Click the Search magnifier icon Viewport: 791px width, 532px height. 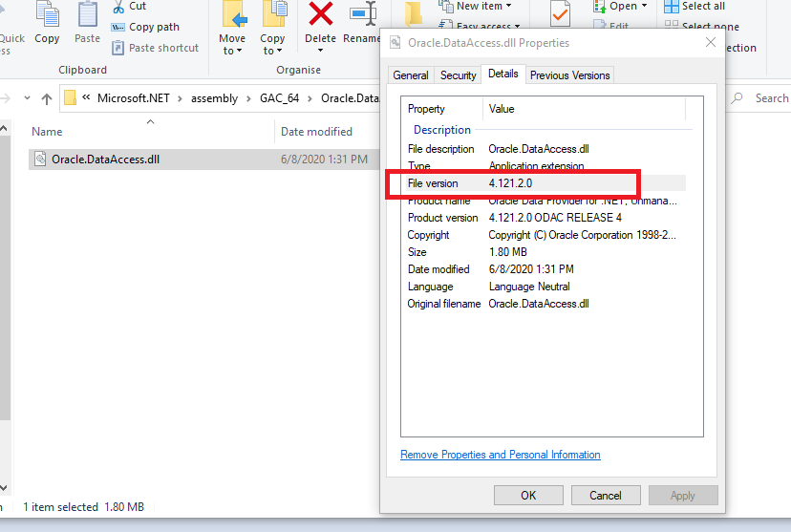tap(737, 97)
